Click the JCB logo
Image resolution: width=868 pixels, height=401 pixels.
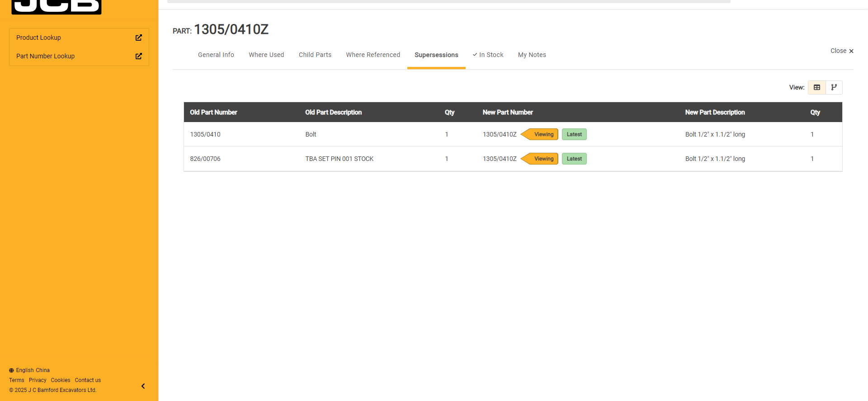[x=57, y=7]
